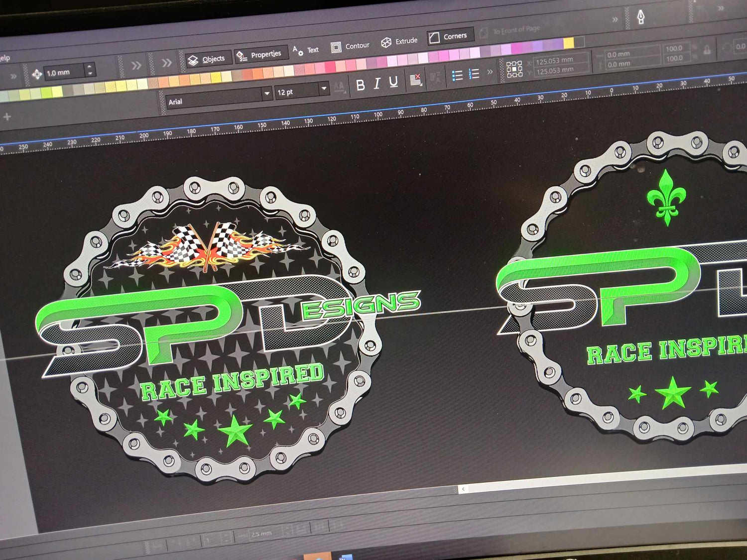The width and height of the screenshot is (747, 560).
Task: Open the 12 pt font size dropdown
Action: (324, 89)
